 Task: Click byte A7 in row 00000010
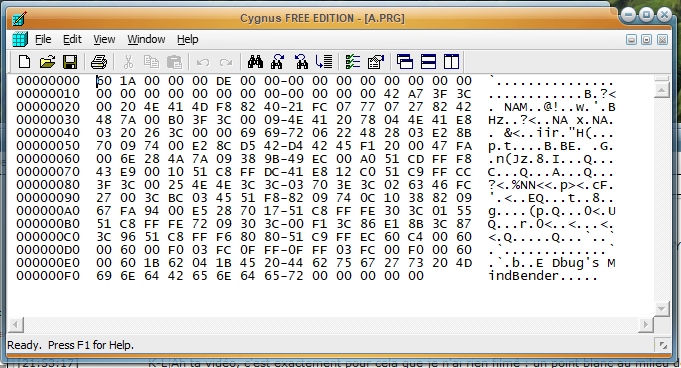pos(416,94)
